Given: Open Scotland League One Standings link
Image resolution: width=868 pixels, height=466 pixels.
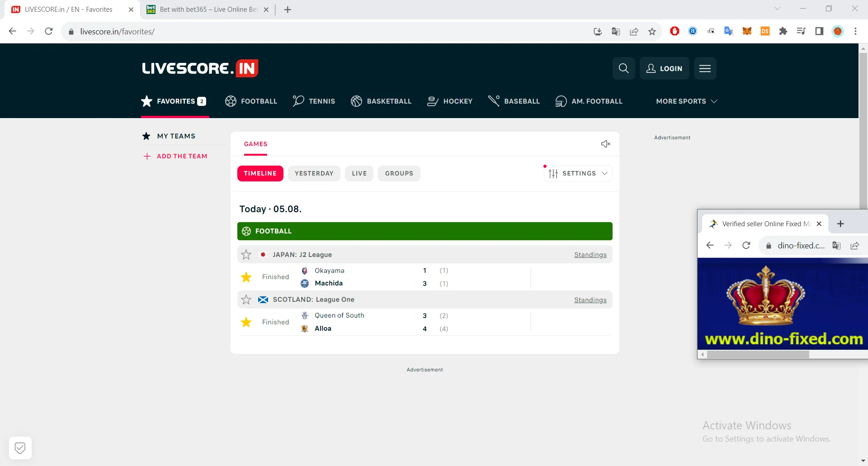Looking at the screenshot, I should (x=590, y=300).
